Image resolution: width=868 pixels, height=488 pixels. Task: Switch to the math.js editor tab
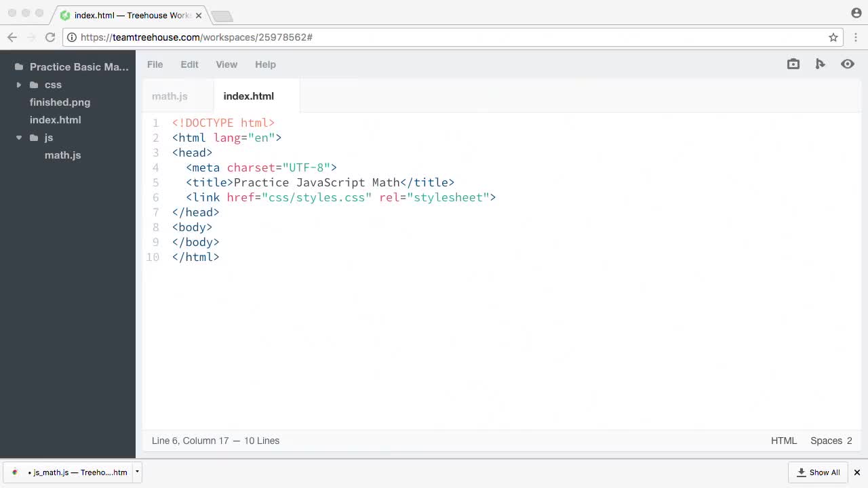170,96
